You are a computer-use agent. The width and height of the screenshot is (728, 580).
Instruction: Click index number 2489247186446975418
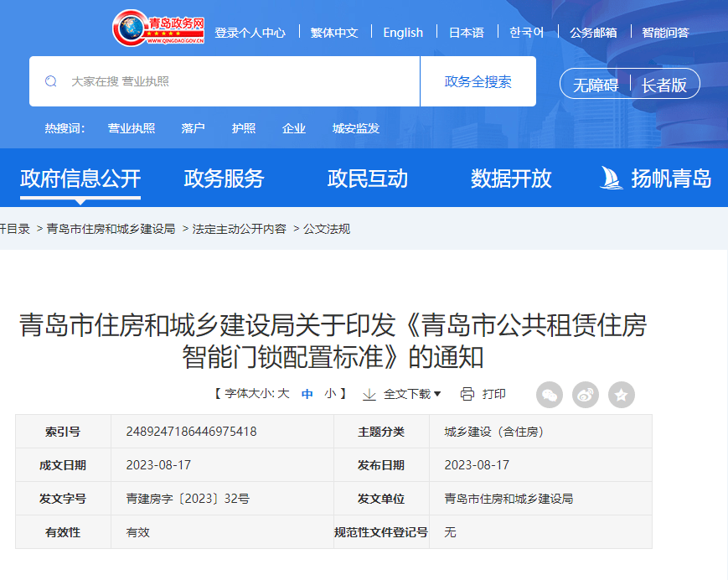point(191,432)
